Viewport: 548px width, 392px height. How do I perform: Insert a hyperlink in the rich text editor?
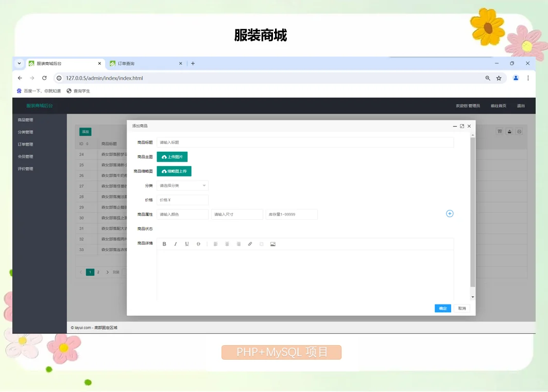click(250, 244)
